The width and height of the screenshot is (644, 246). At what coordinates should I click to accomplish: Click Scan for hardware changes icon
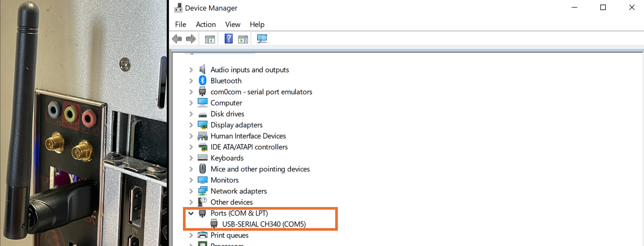point(262,39)
